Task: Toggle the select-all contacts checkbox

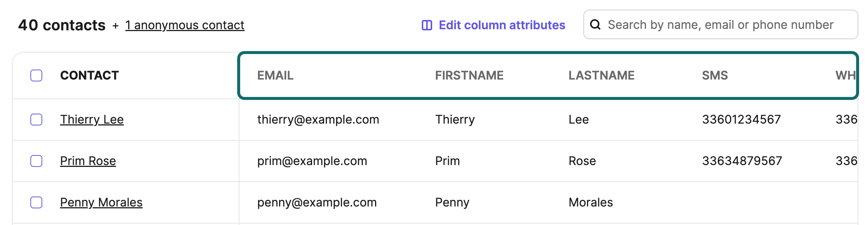Action: point(36,75)
